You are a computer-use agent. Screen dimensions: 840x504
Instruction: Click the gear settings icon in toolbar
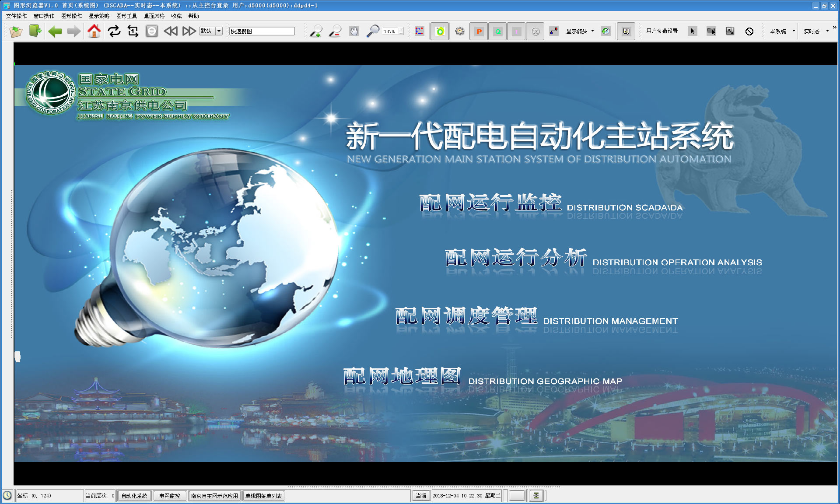tap(460, 31)
